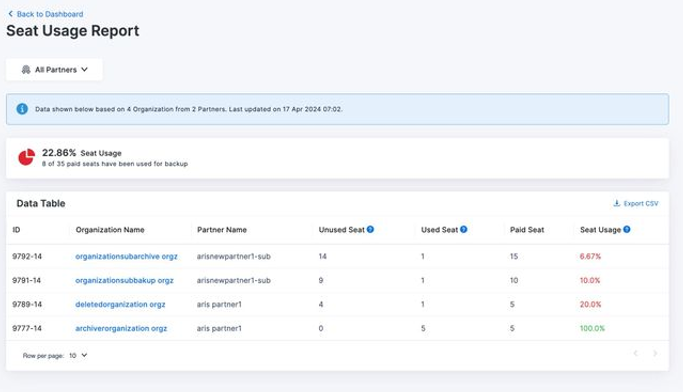Click the blue info icon in banner

(22, 109)
